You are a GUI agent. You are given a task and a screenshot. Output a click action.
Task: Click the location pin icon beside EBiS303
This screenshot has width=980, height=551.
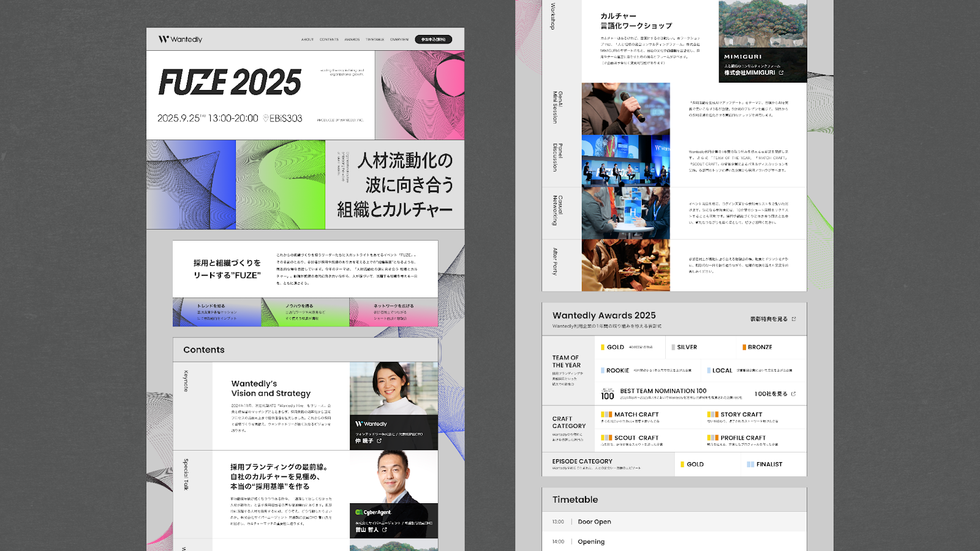[x=266, y=118]
